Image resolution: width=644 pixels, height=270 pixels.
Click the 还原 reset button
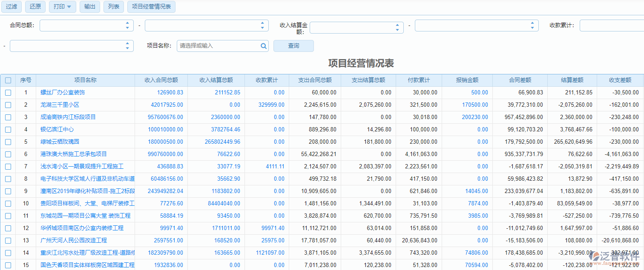coord(35,7)
